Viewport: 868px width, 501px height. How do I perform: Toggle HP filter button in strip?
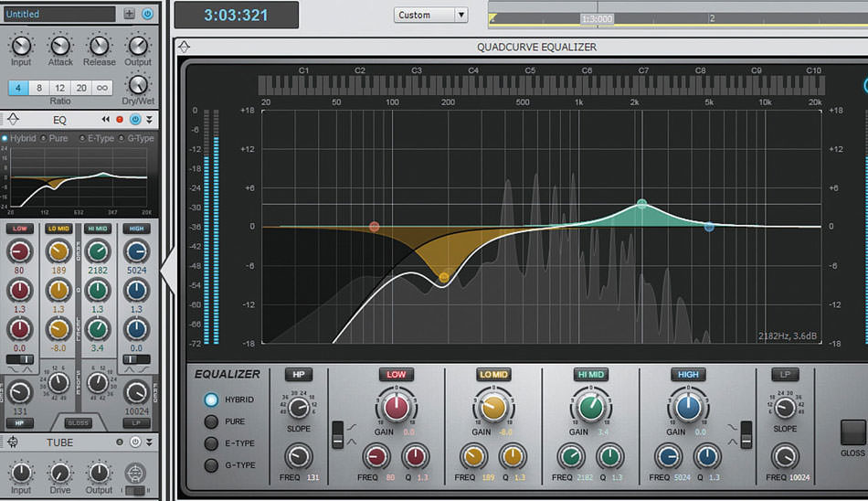pos(19,423)
